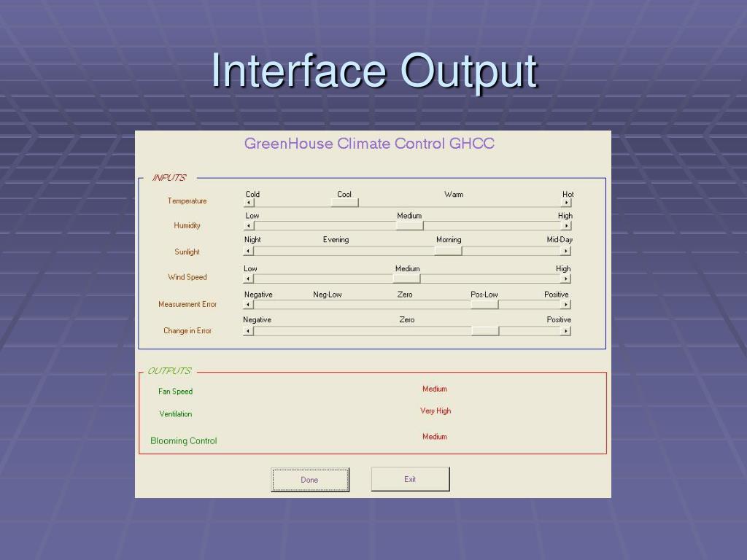Viewport: 747px width, 560px height.
Task: Click the Pos-Low label on Measurement Error
Action: tap(484, 295)
